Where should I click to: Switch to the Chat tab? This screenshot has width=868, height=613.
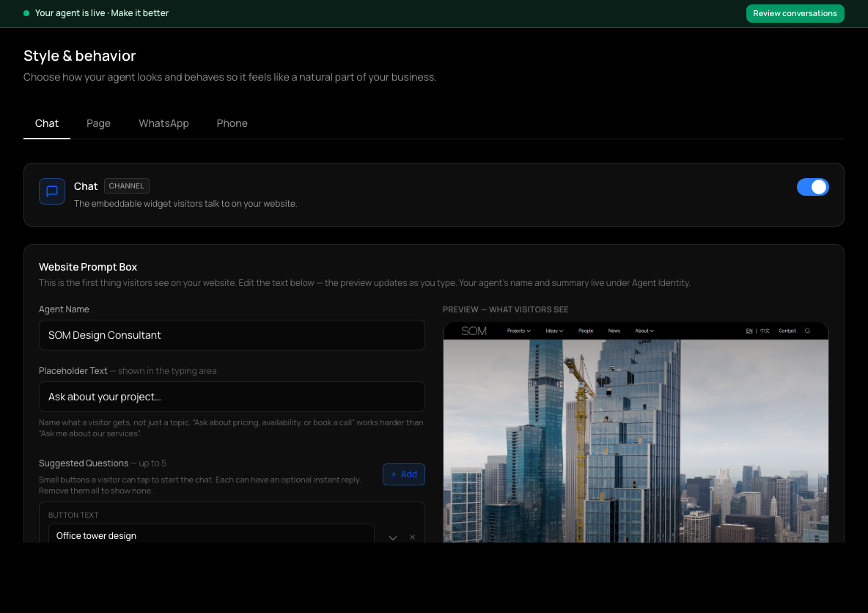click(x=46, y=123)
